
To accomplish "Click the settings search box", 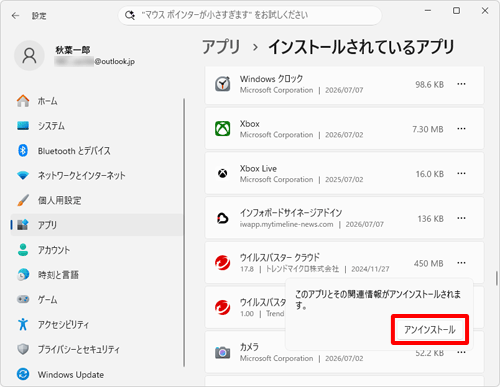I will (250, 15).
